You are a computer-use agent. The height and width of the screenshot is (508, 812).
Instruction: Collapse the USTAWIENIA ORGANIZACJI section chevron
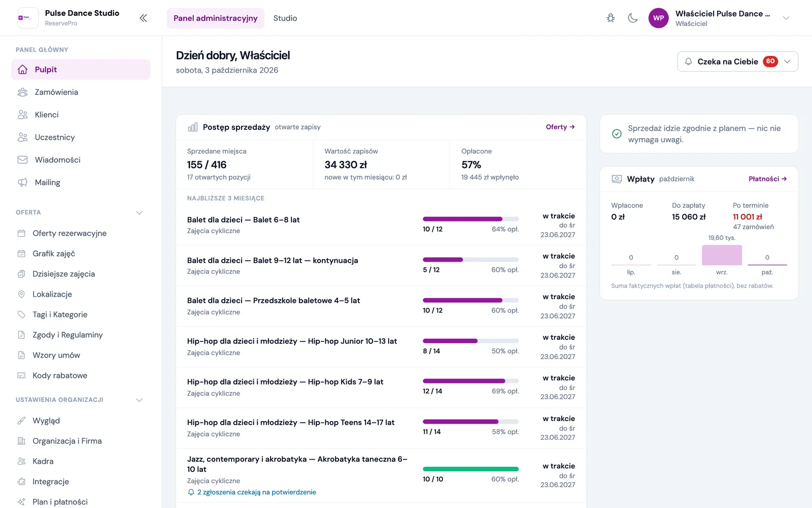tap(139, 400)
